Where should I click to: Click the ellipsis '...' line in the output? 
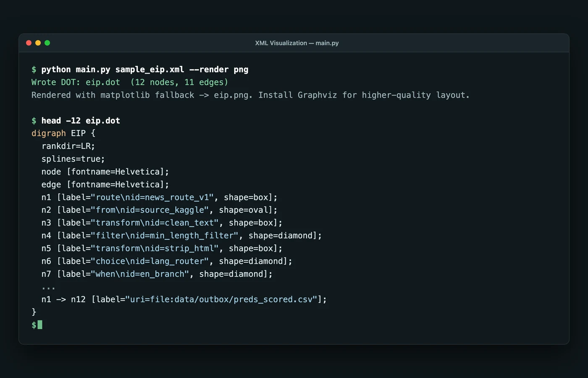(x=48, y=288)
